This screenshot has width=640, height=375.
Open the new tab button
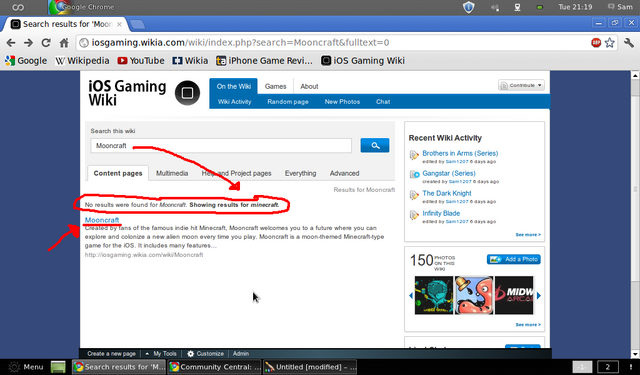pos(138,24)
